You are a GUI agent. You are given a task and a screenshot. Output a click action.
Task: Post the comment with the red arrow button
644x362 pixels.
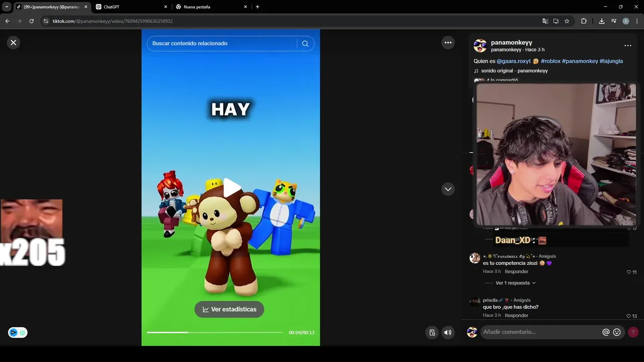[x=633, y=332]
